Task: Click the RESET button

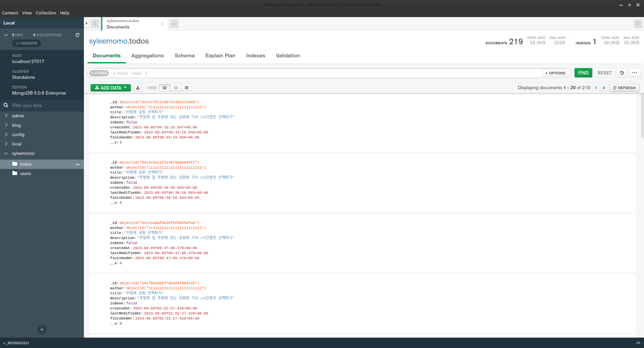Action: [x=604, y=73]
